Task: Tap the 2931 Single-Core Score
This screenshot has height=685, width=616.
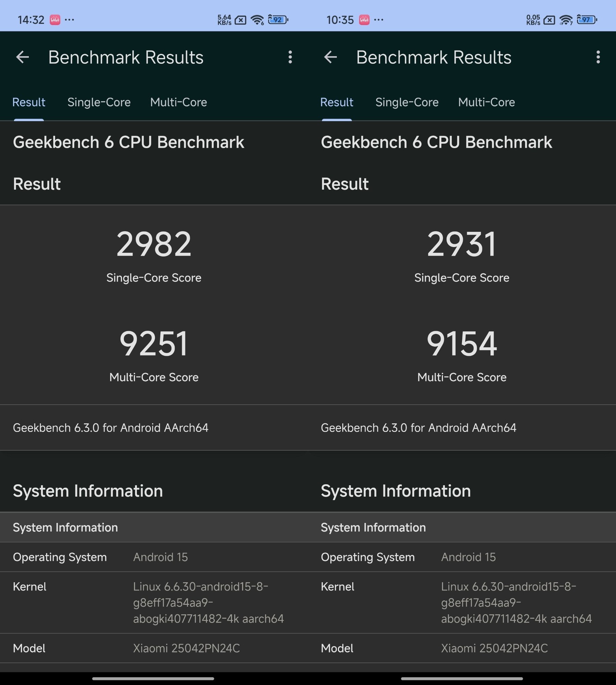Action: point(462,244)
